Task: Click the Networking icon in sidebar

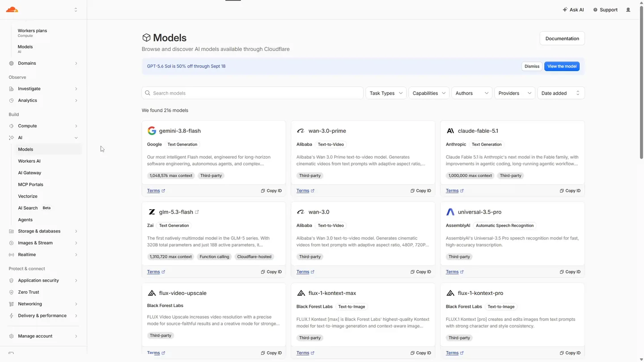Action: tap(11, 304)
